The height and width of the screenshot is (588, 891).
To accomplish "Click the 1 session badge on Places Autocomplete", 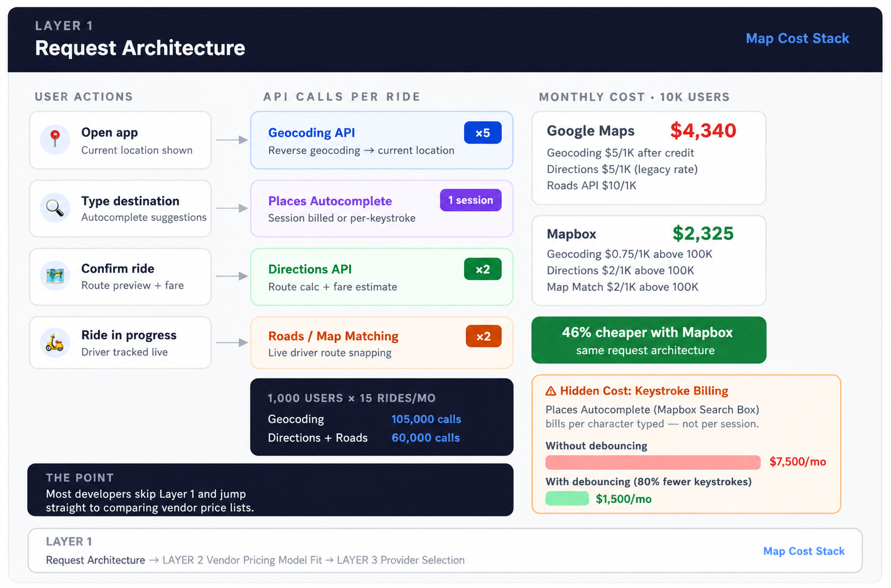I will click(x=471, y=200).
